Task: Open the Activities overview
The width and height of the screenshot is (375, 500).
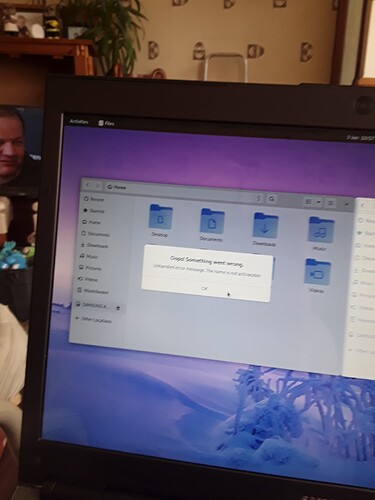Action: (x=79, y=122)
